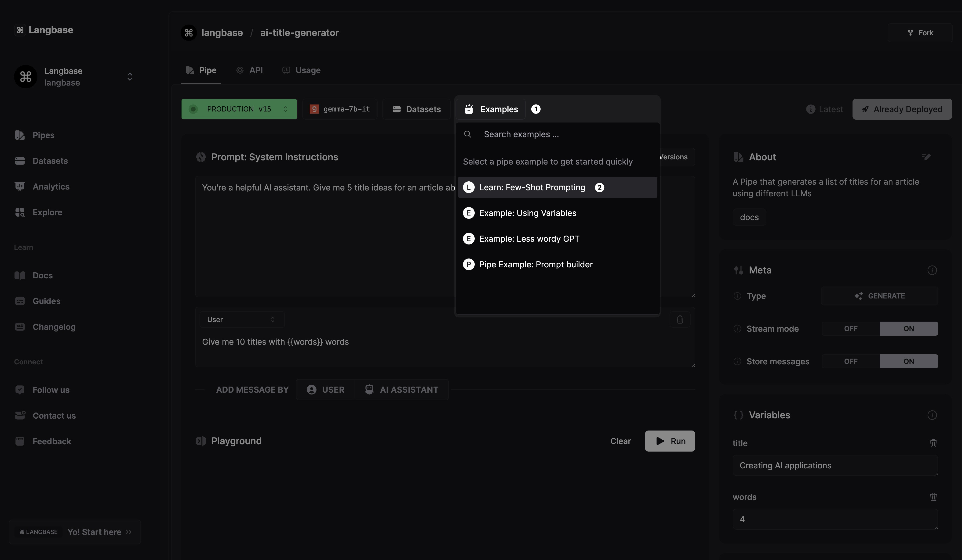Switch Store messages ON
This screenshot has height=560, width=962.
click(909, 361)
